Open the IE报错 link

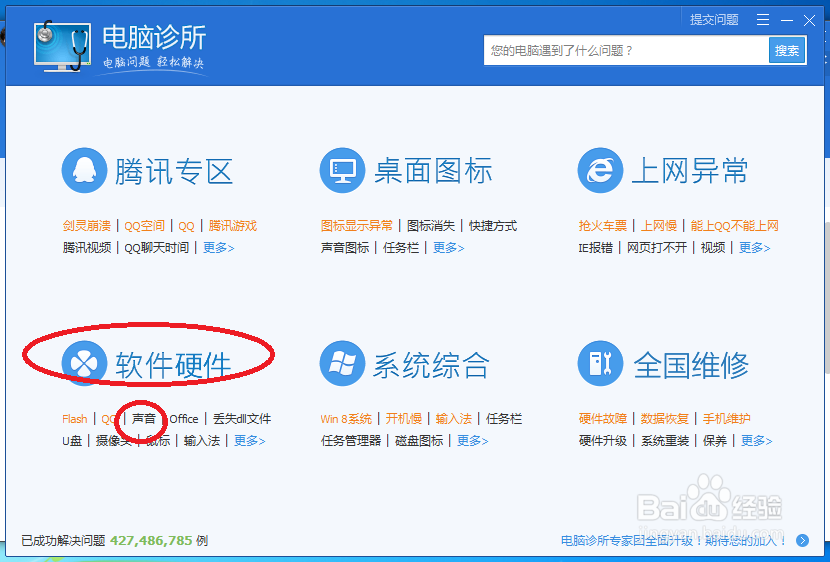[x=596, y=248]
